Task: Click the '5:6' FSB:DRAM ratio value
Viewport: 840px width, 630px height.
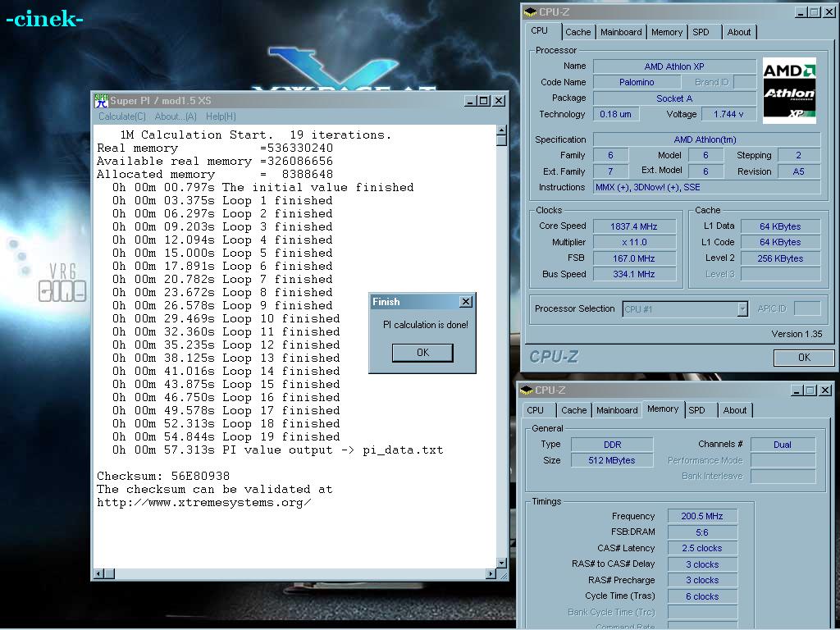Action: tap(702, 532)
